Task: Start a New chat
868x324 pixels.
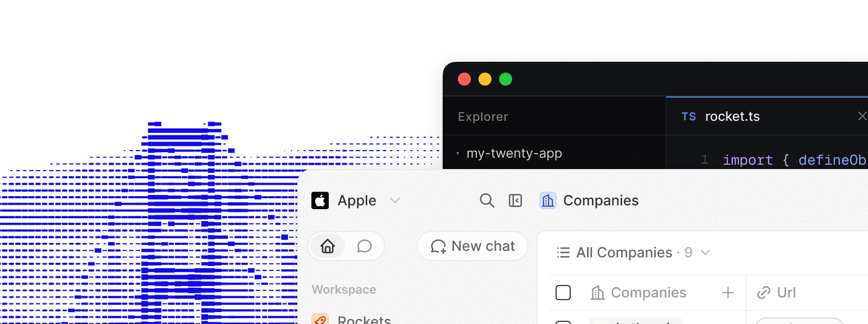Action: point(473,246)
